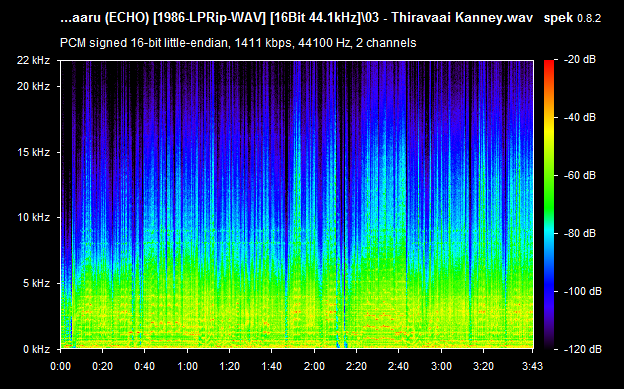Click the 0:00 time axis marker
The width and height of the screenshot is (624, 389).
[60, 366]
